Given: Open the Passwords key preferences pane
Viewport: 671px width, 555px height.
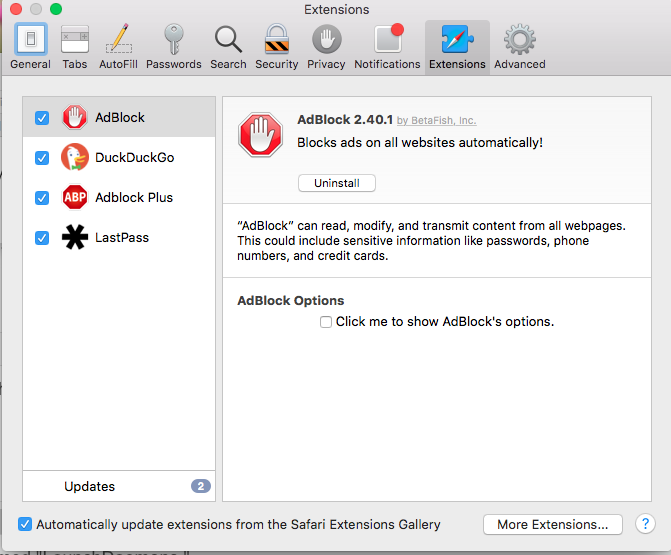Looking at the screenshot, I should click(x=174, y=47).
